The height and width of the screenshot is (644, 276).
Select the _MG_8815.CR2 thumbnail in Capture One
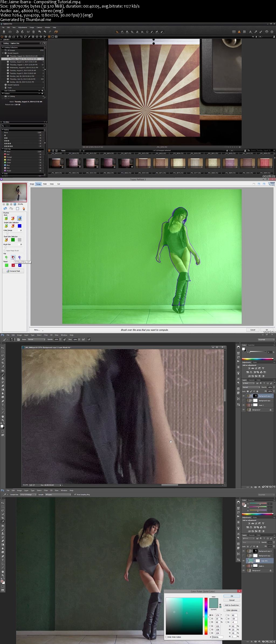(56, 163)
